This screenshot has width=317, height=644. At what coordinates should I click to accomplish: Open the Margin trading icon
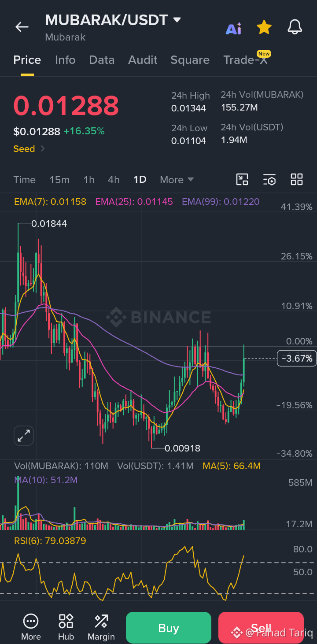point(101,627)
